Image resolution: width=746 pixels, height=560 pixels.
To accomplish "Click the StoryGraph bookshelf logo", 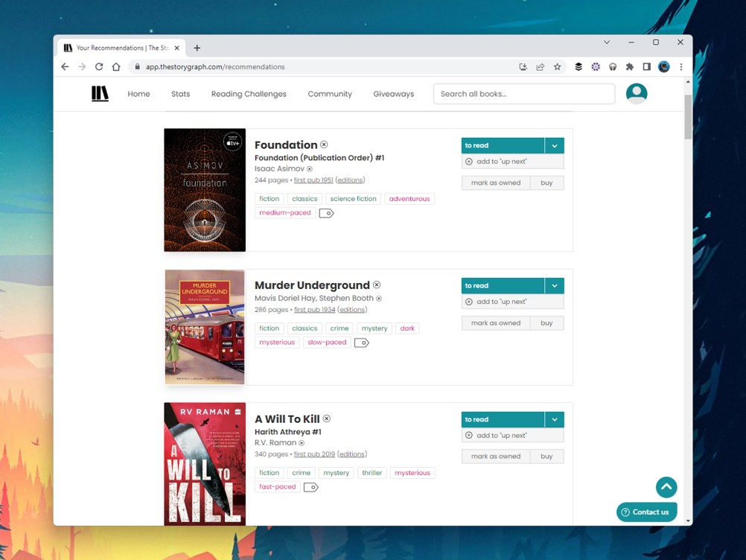I will click(x=100, y=93).
